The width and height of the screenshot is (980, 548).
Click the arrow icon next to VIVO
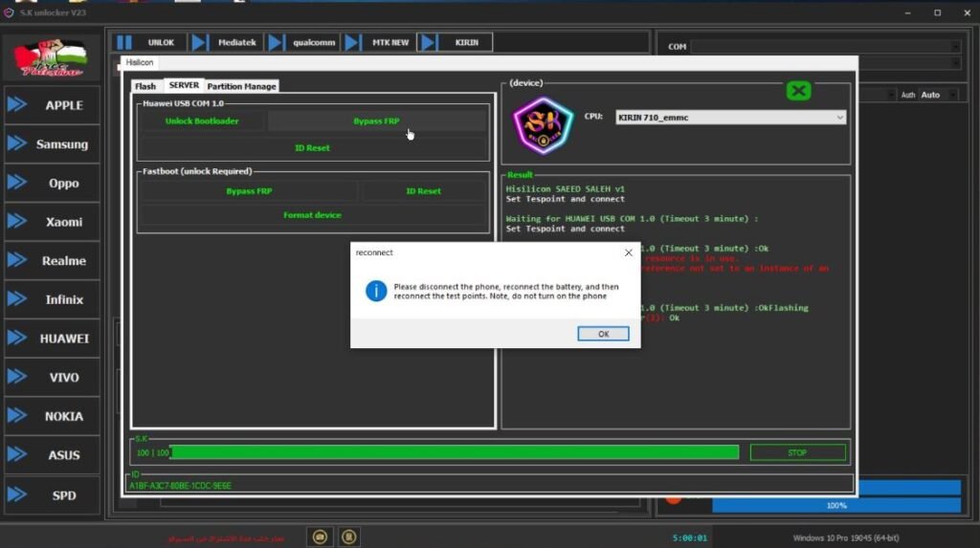[x=17, y=377]
